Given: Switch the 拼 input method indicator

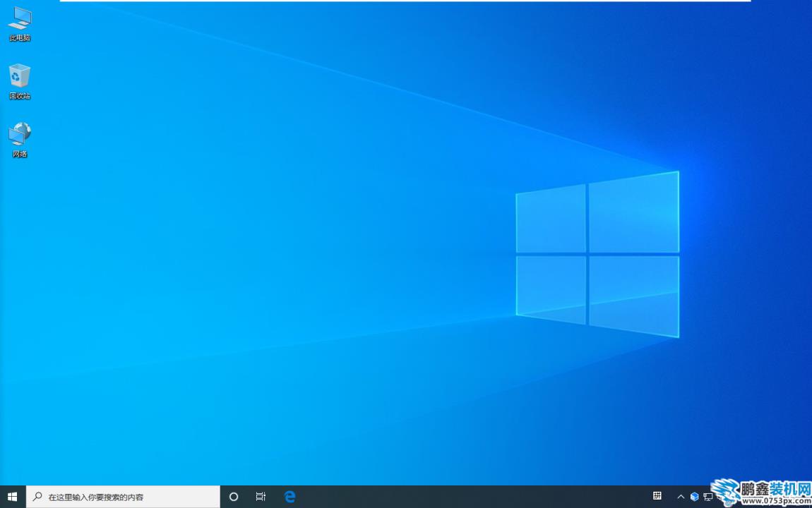Looking at the screenshot, I should point(657,496).
